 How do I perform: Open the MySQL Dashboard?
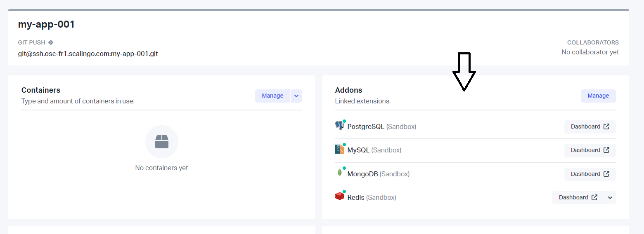[590, 150]
